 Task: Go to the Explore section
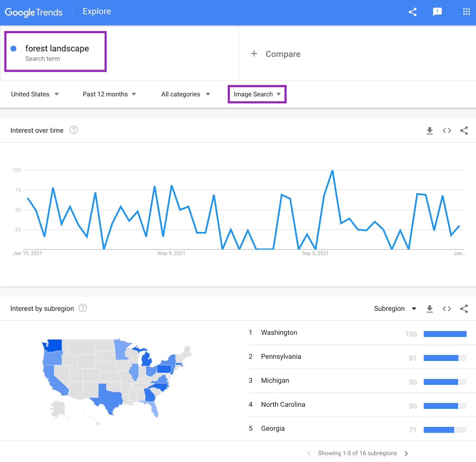click(97, 11)
